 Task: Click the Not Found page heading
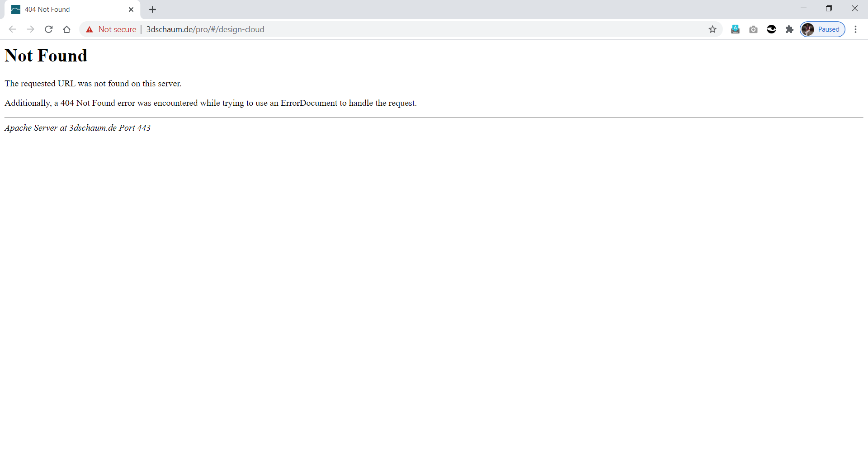click(x=46, y=56)
